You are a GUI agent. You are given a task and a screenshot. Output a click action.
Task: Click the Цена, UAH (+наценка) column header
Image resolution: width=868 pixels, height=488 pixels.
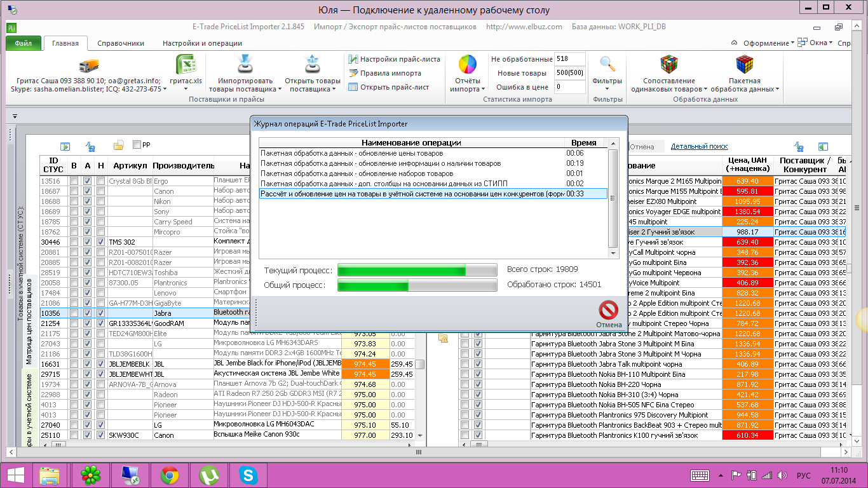pyautogui.click(x=748, y=165)
